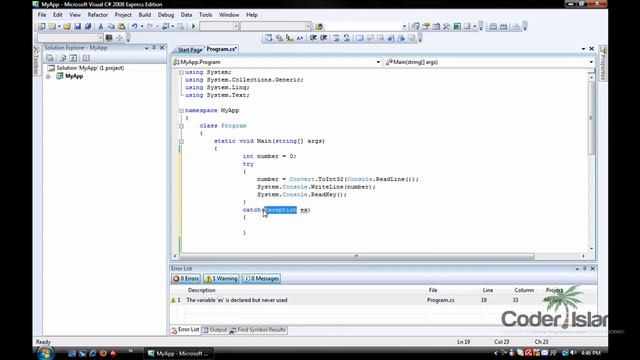640x360 pixels.
Task: Open the Tools menu
Action: click(x=206, y=15)
